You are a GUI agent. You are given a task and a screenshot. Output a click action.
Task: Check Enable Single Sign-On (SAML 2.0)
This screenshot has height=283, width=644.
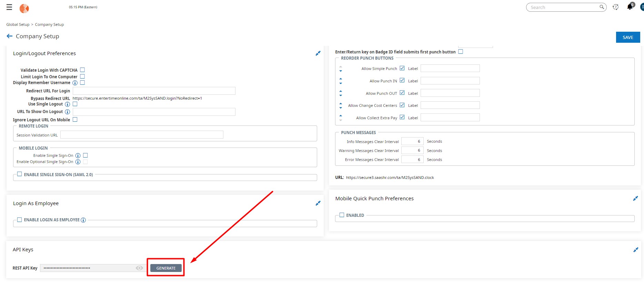(x=20, y=174)
